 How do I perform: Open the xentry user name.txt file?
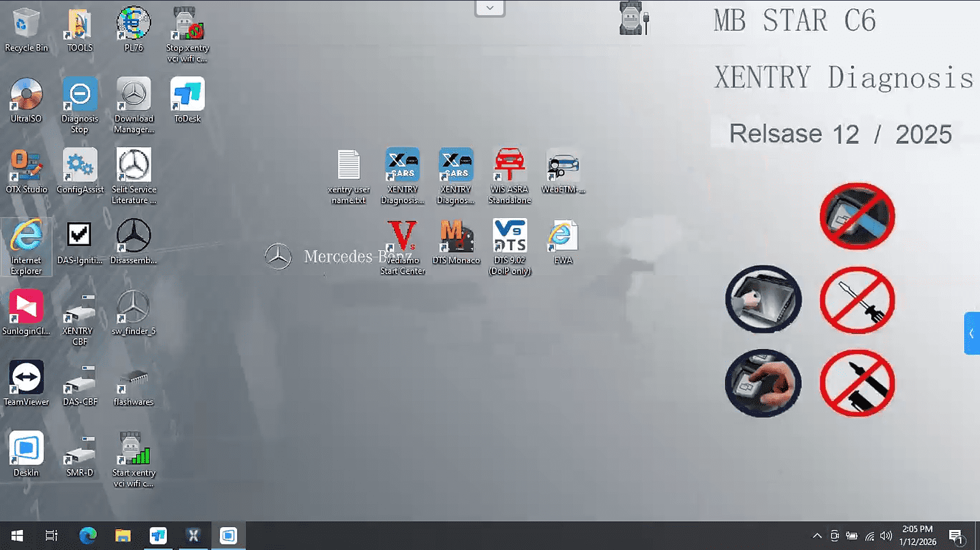click(348, 167)
